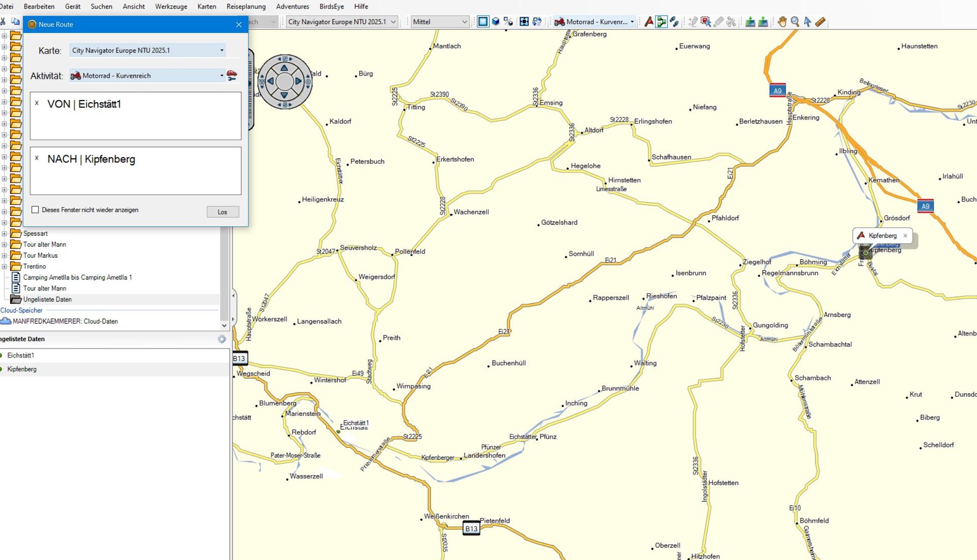Check 'Dieses Fenster nicht wieder anzeigen'

35,210
